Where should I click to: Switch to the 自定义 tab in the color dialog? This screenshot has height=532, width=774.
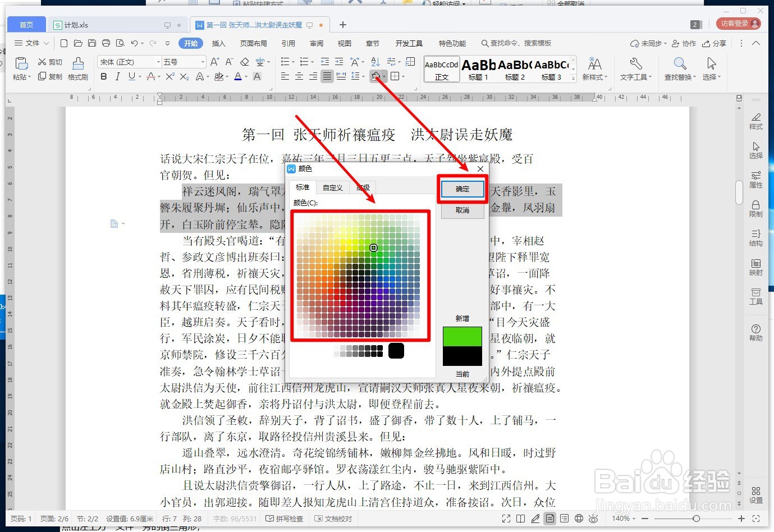pos(332,187)
